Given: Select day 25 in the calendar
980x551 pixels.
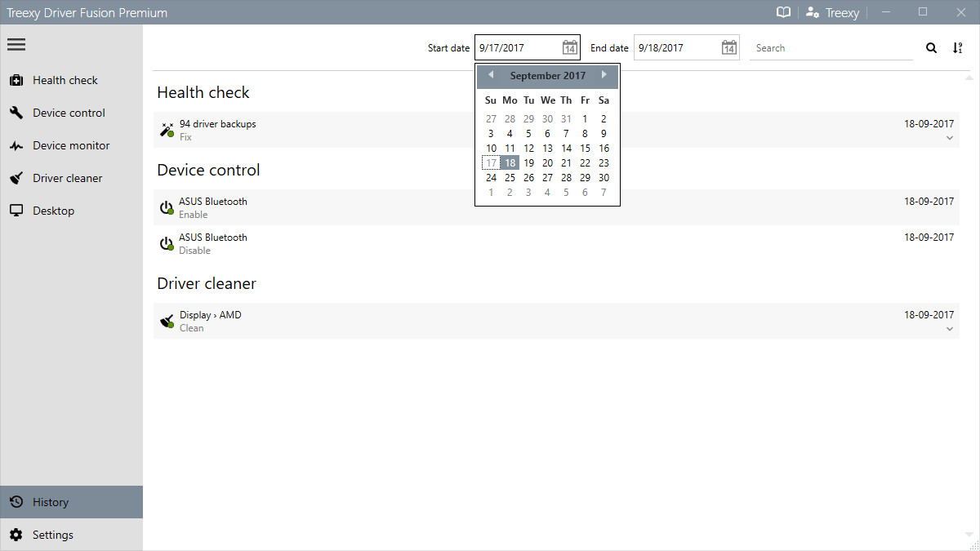Looking at the screenshot, I should click(510, 177).
